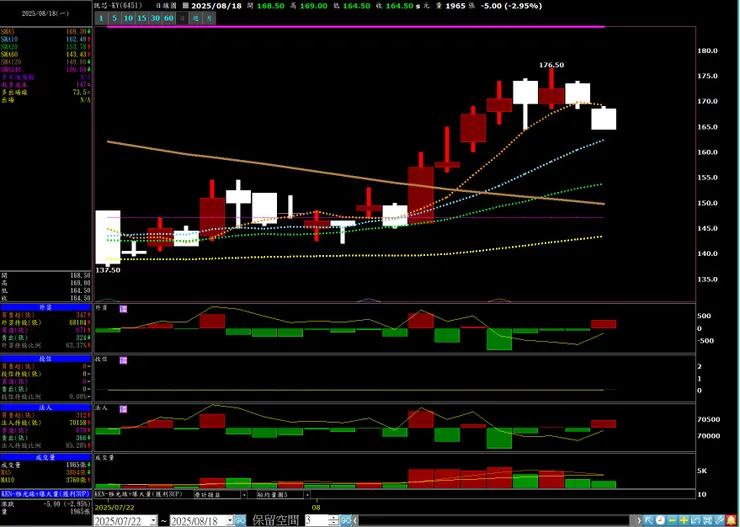Viewport: 740px width, 527px height.
Task: Zoom in with the yellow plus icon
Action: (x=684, y=520)
